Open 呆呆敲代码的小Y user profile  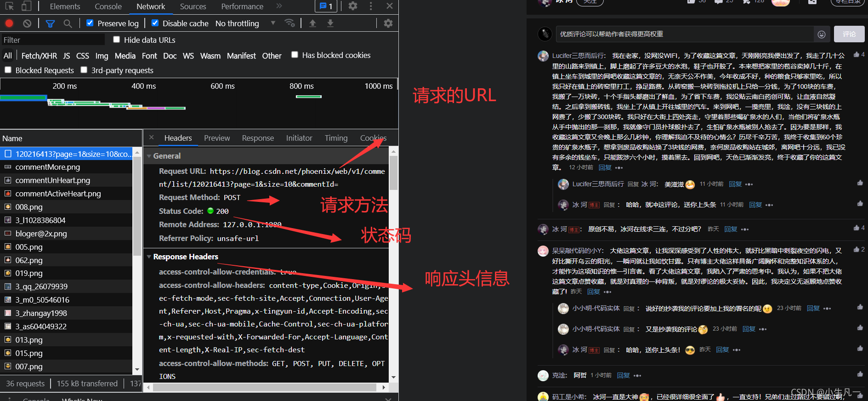pyautogui.click(x=578, y=251)
